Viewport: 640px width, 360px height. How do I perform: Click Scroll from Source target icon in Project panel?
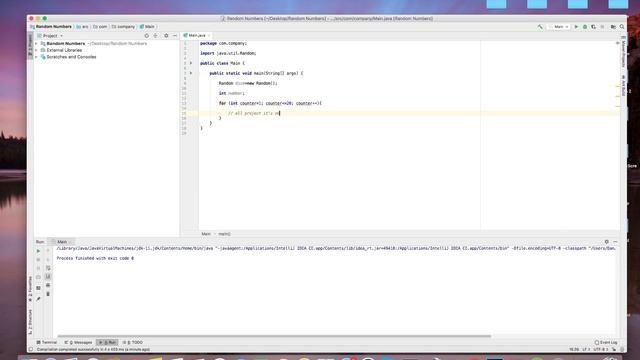pos(147,36)
